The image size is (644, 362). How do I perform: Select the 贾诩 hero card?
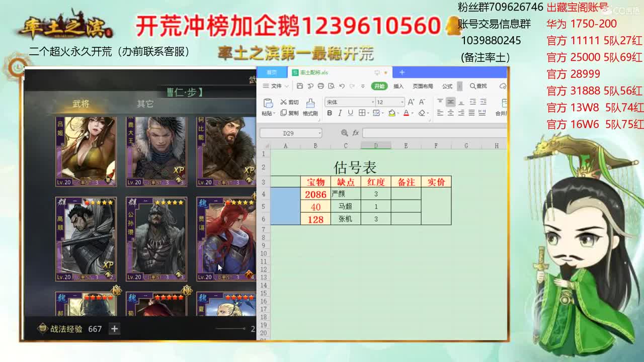[x=226, y=239]
